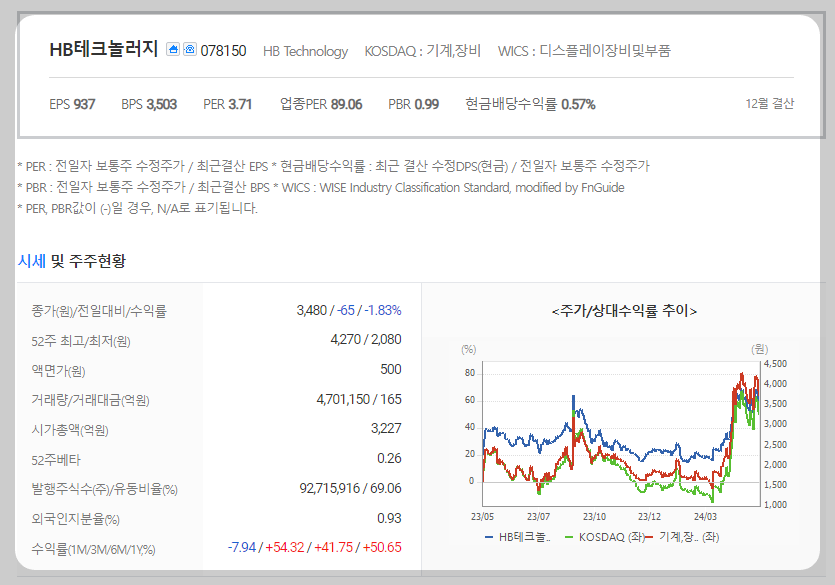
Task: Click the 52주베타 value 0.26
Action: point(389,458)
